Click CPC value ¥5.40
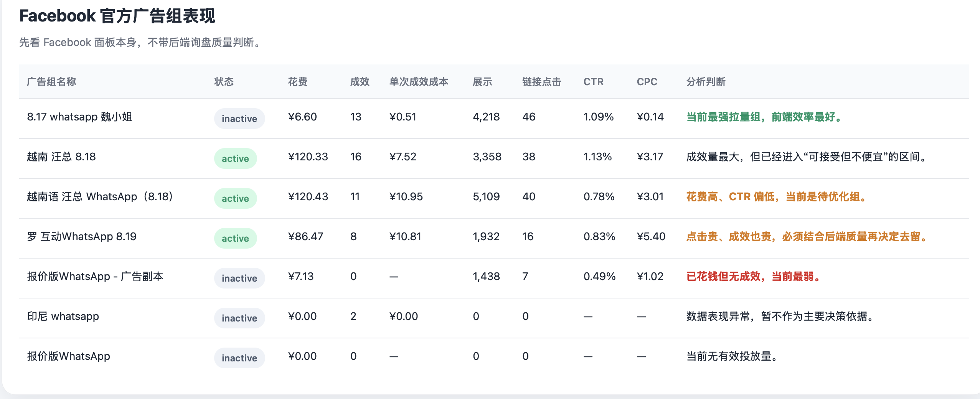980x399 pixels. pos(651,236)
